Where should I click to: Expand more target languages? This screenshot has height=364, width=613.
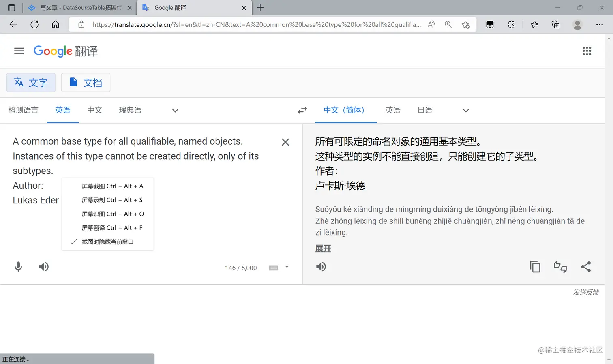click(466, 110)
